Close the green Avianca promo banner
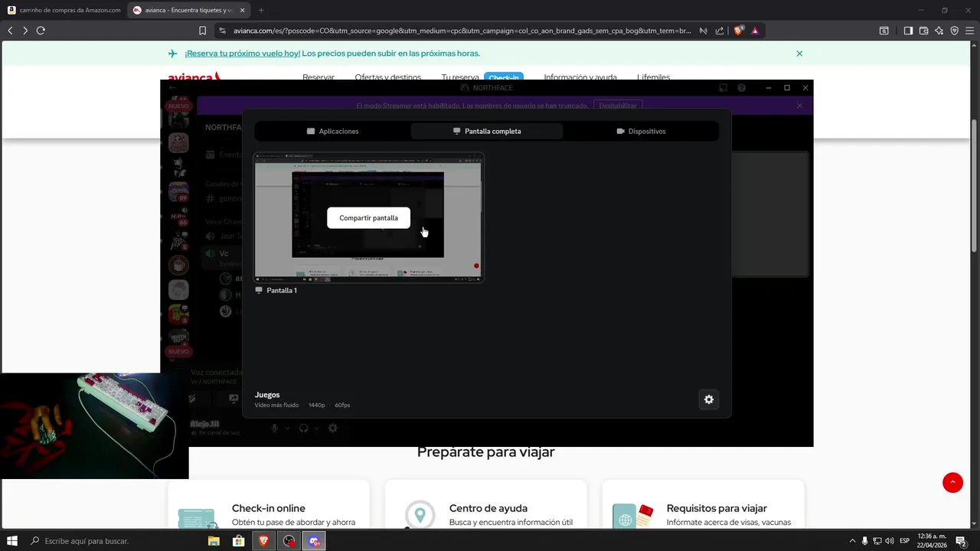This screenshot has width=980, height=551. (799, 54)
